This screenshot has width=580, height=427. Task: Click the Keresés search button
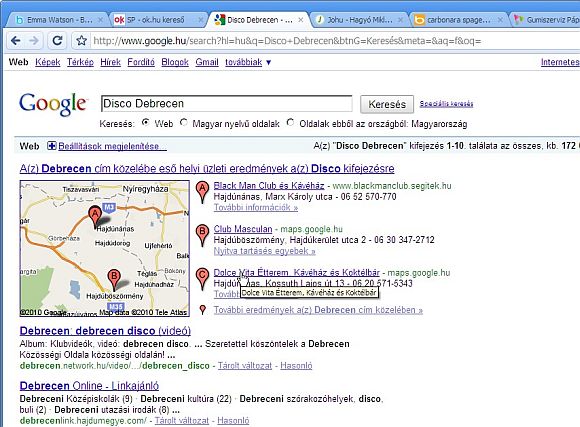(x=387, y=104)
